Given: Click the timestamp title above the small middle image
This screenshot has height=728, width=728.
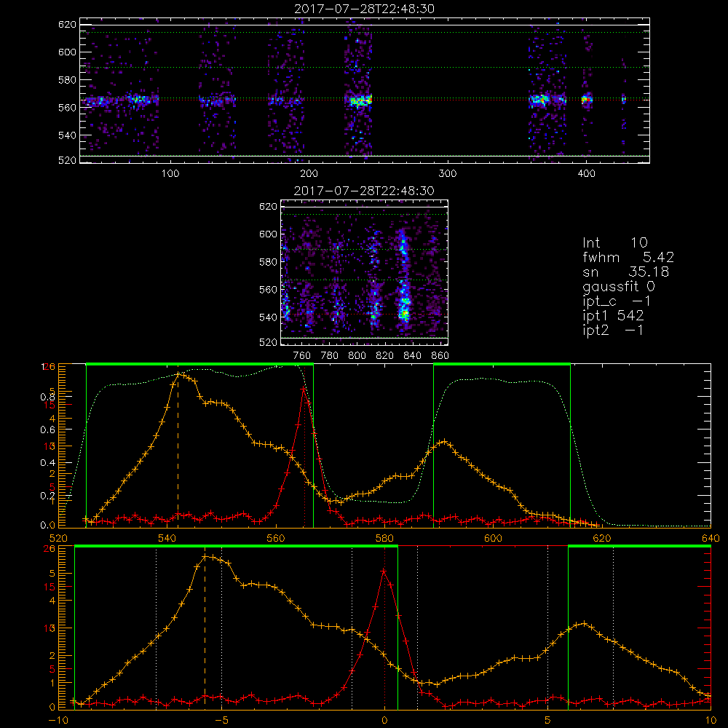Looking at the screenshot, I should coord(364,191).
